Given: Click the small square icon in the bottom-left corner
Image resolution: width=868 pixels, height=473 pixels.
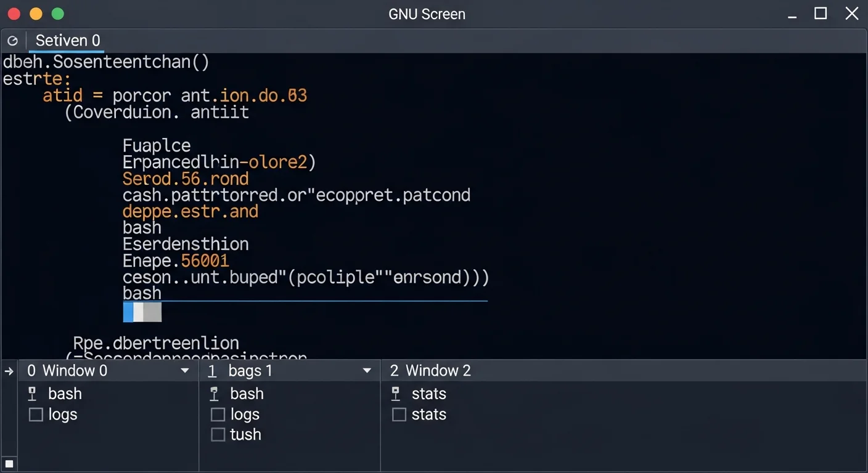Looking at the screenshot, I should pyautogui.click(x=9, y=463).
